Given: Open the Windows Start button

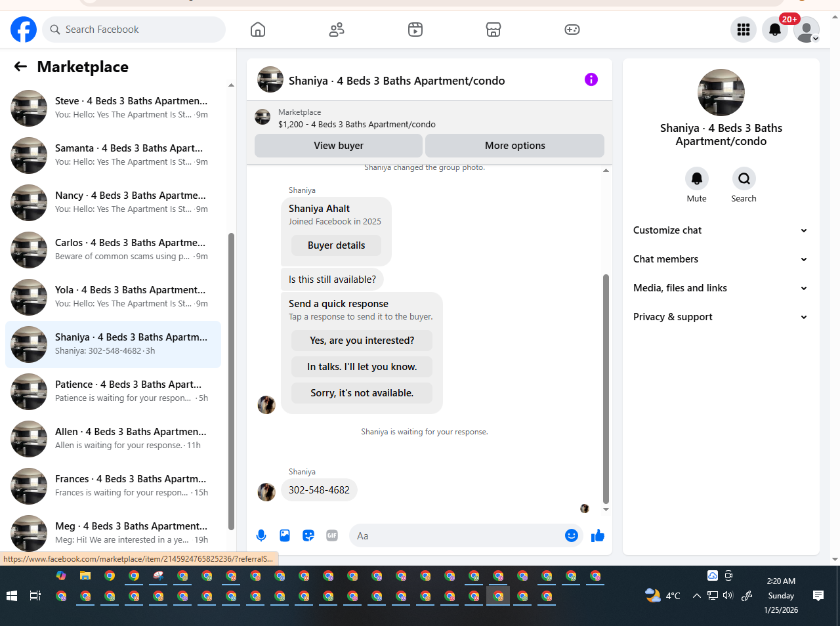Looking at the screenshot, I should [x=11, y=596].
